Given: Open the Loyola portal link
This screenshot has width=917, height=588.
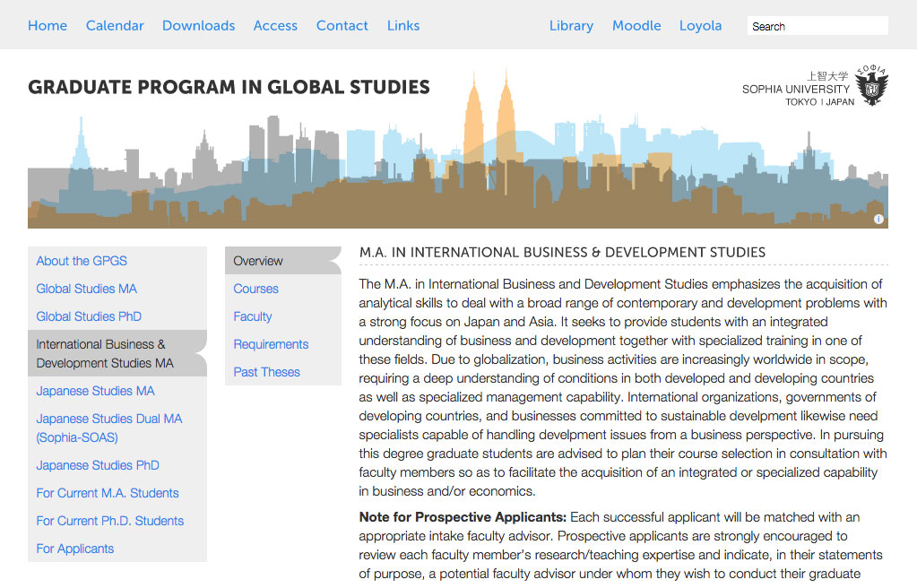Looking at the screenshot, I should point(701,26).
